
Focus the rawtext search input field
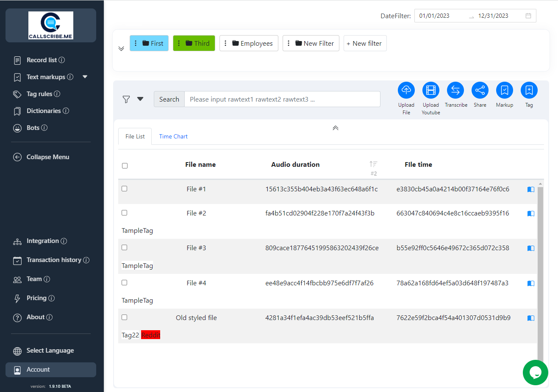pyautogui.click(x=282, y=99)
